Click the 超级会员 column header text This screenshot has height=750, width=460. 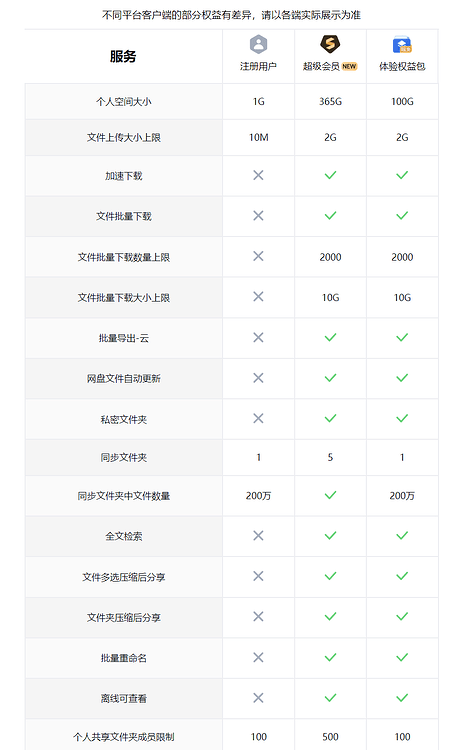click(321, 66)
